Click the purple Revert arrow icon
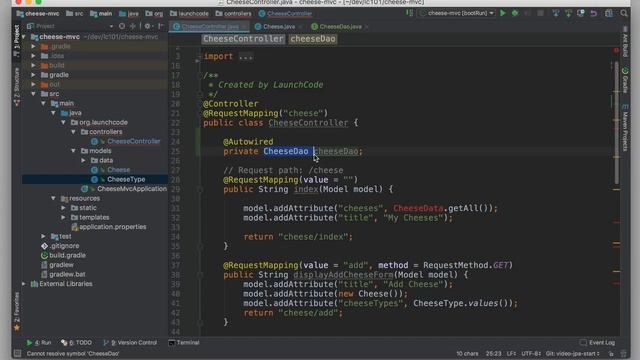Screen dimensions: 640x360 tap(593, 13)
